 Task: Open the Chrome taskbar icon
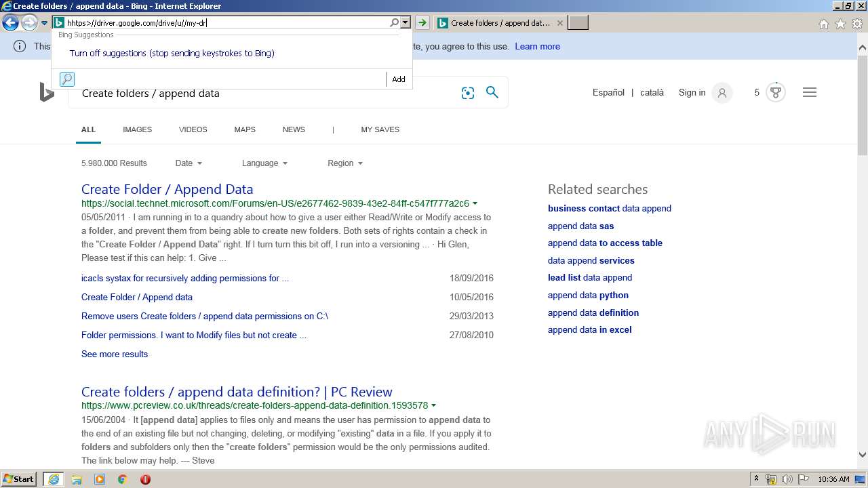point(122,479)
